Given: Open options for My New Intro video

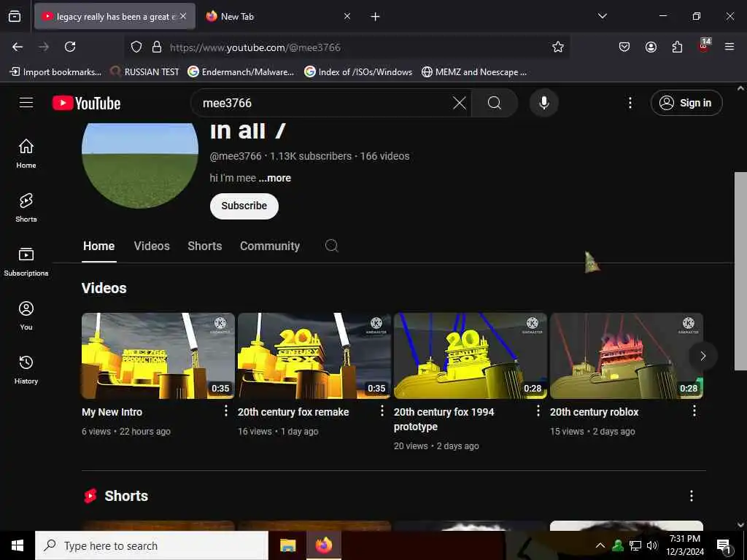Looking at the screenshot, I should [226, 411].
